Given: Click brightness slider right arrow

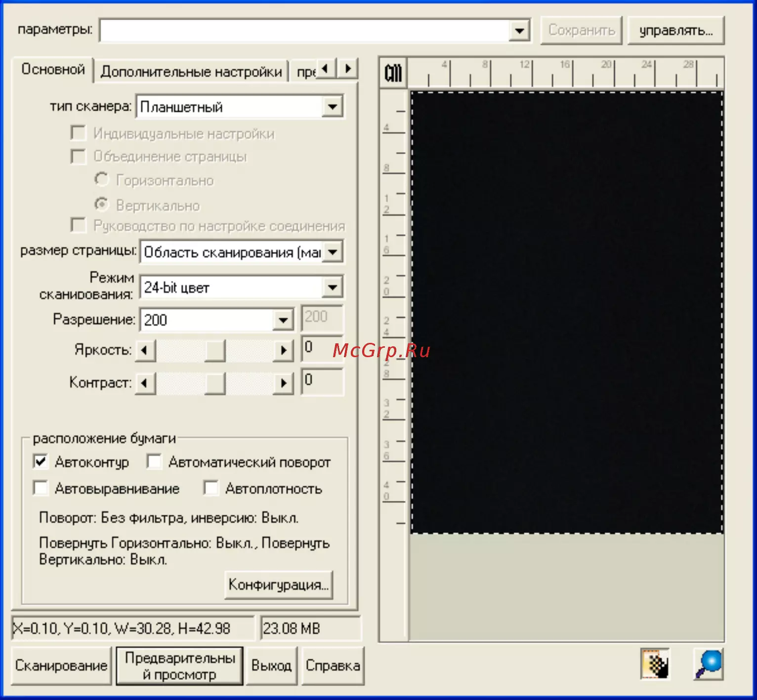Looking at the screenshot, I should 284,350.
